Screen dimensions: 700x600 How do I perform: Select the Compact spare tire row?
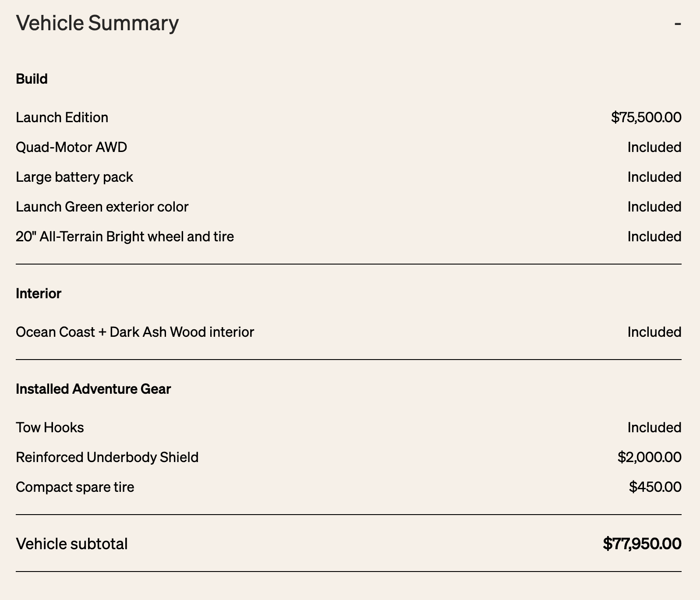tap(349, 487)
